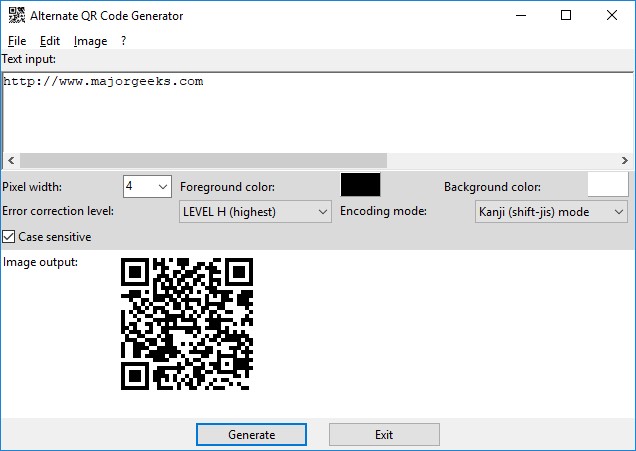Click the right arrow of horizontal scrollbar
Image resolution: width=636 pixels, height=451 pixels.
[625, 161]
